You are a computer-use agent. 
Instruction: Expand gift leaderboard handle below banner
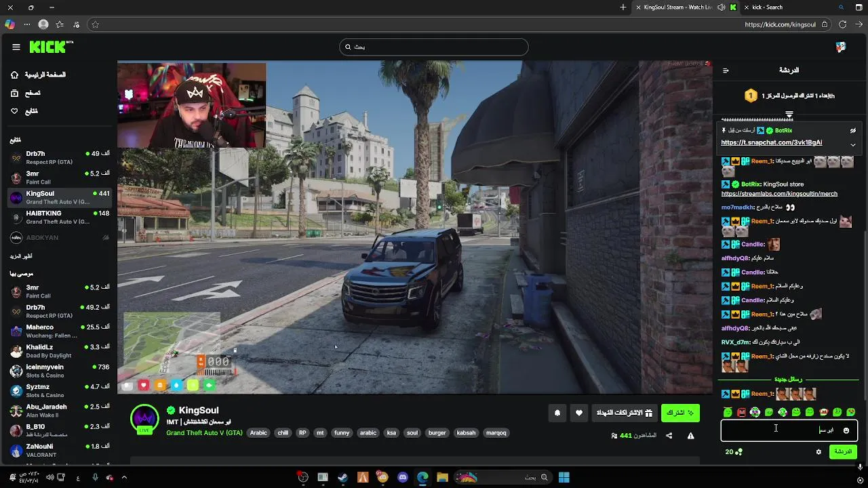pos(789,115)
